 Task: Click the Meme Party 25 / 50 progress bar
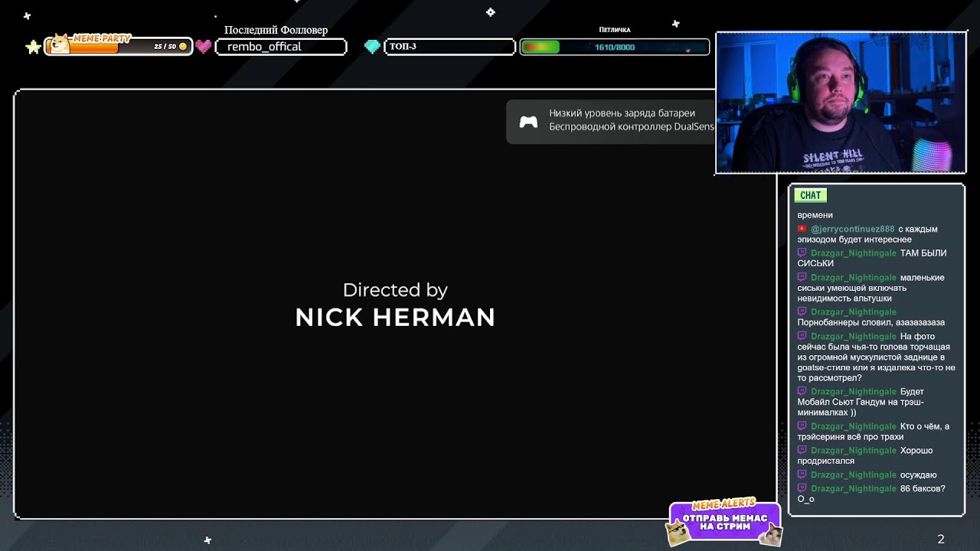point(118,47)
